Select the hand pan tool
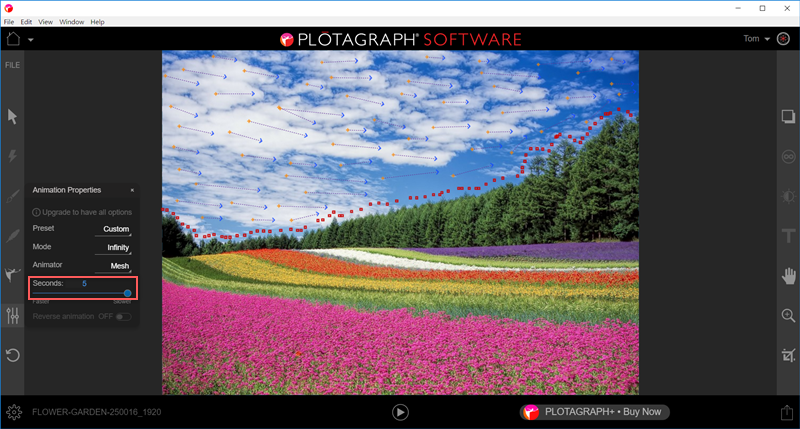 coord(789,276)
